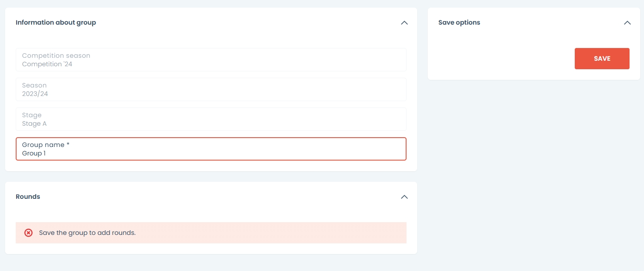644x271 pixels.
Task: Click the right end of the pink alert banner
Action: [x=395, y=233]
